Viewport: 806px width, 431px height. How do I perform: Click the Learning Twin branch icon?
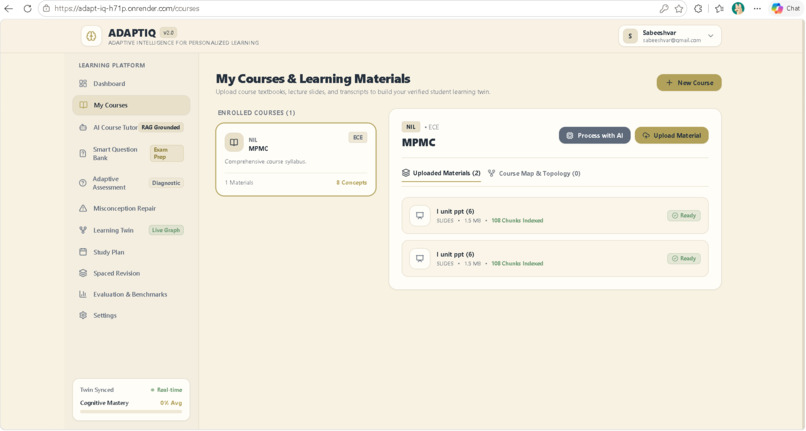[x=83, y=230]
